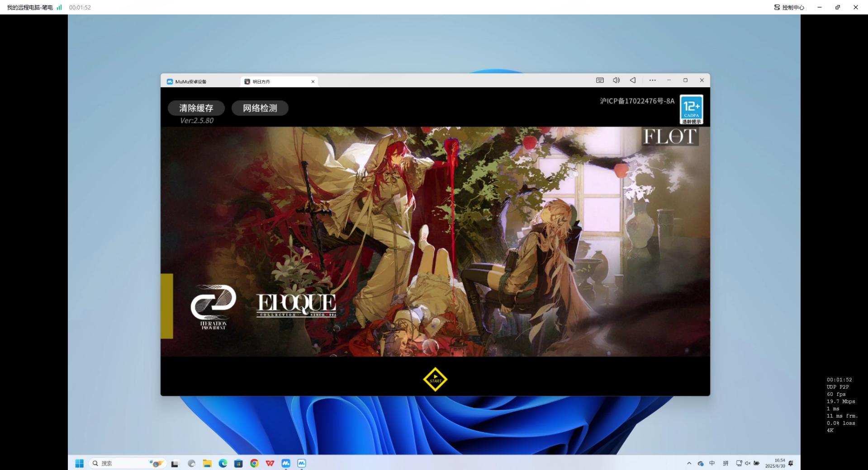The image size is (868, 470).
Task: Close the 明日方舟 tab
Action: click(313, 82)
